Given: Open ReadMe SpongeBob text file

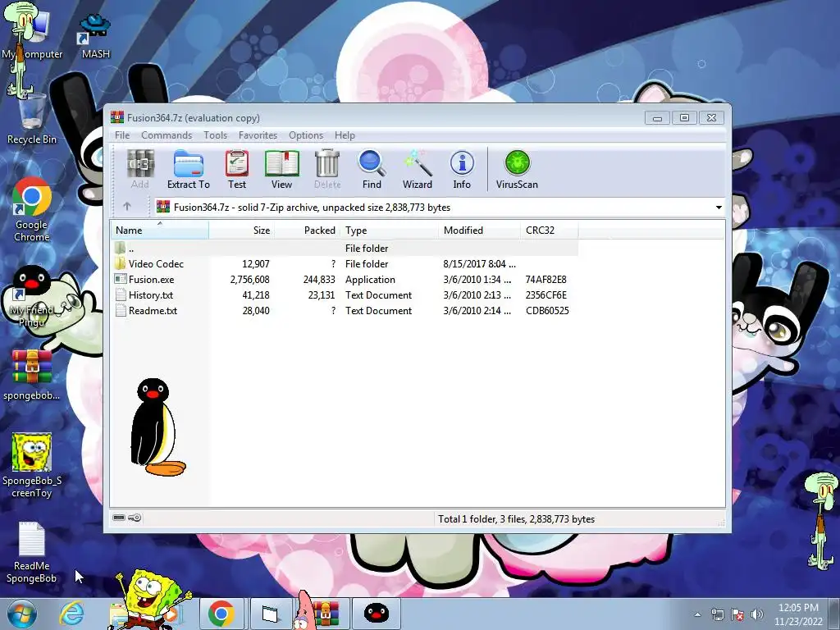Looking at the screenshot, I should coord(32,552).
